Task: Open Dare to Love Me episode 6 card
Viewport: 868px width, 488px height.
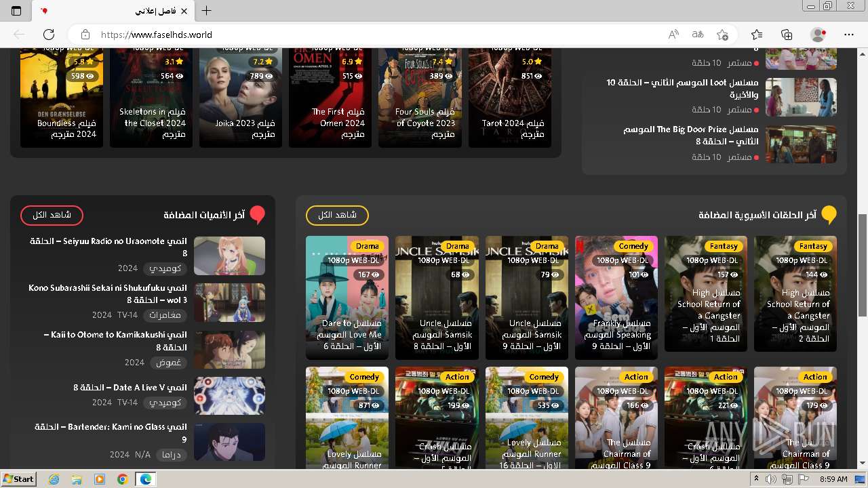Action: (347, 298)
